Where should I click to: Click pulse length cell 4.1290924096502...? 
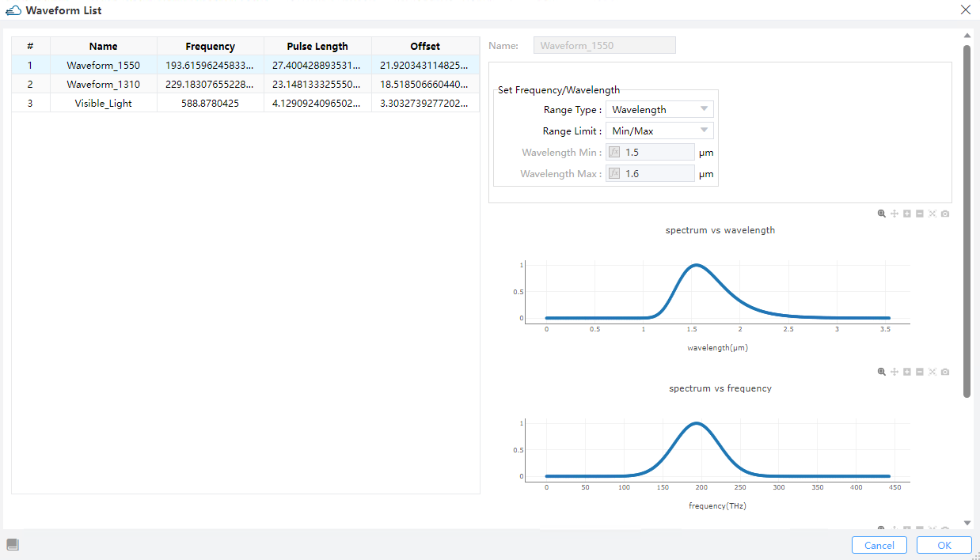pyautogui.click(x=317, y=103)
